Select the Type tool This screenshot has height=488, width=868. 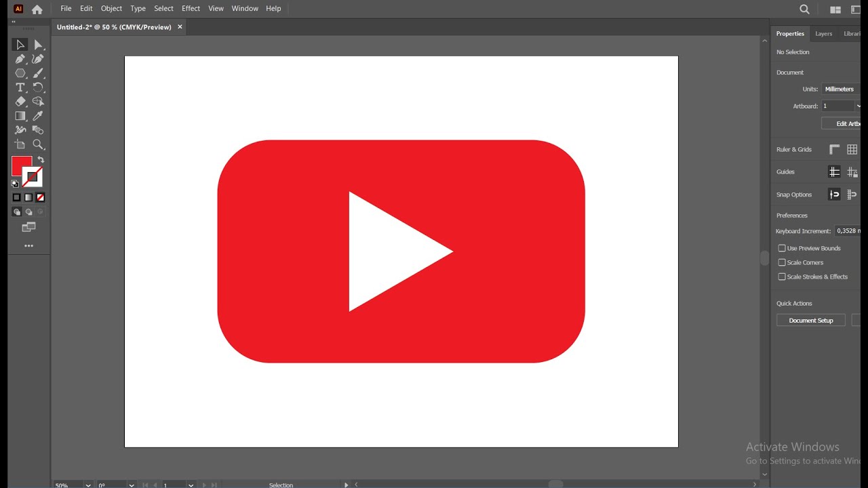click(x=20, y=87)
